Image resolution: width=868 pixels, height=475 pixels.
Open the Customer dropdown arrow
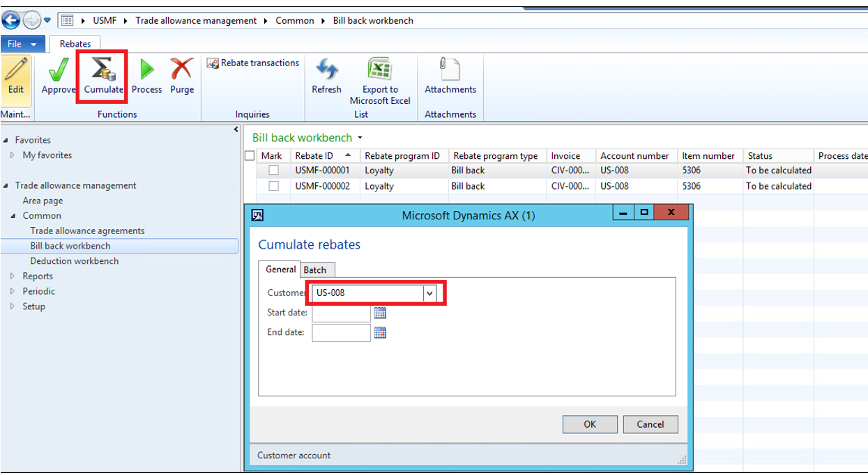tap(429, 293)
